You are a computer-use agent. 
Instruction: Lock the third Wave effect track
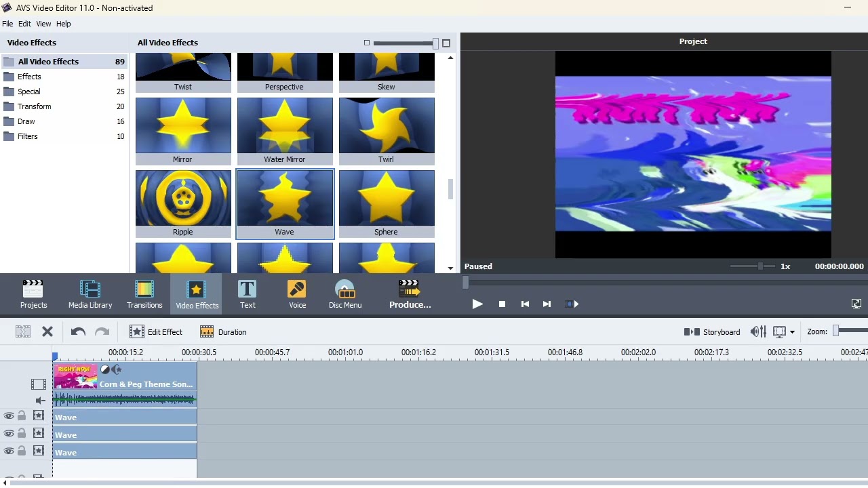(x=22, y=451)
